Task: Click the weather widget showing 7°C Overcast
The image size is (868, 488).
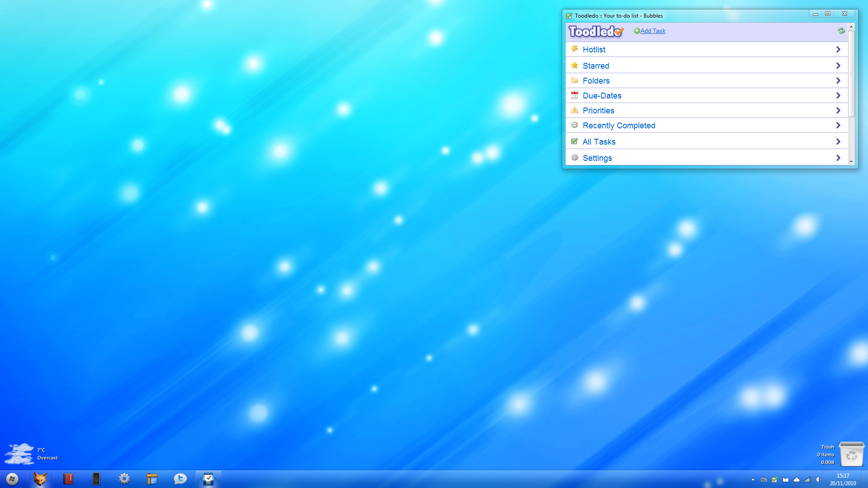Action: tap(32, 454)
